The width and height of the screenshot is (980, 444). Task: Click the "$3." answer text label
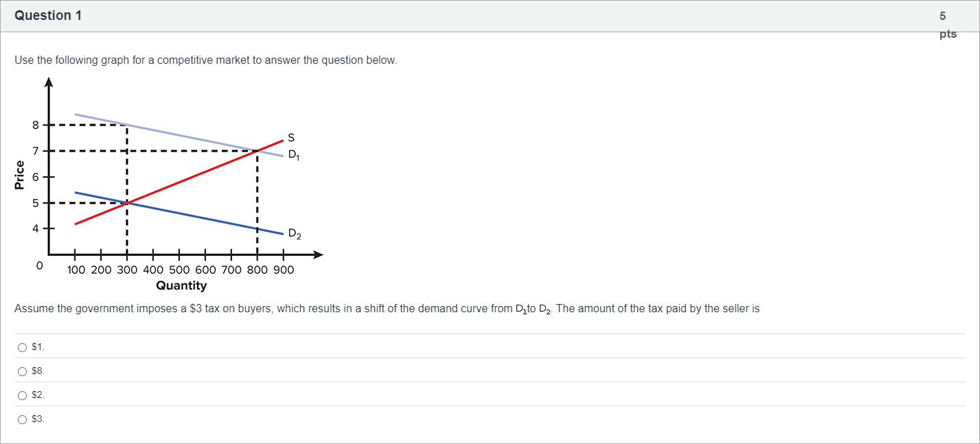tap(38, 419)
